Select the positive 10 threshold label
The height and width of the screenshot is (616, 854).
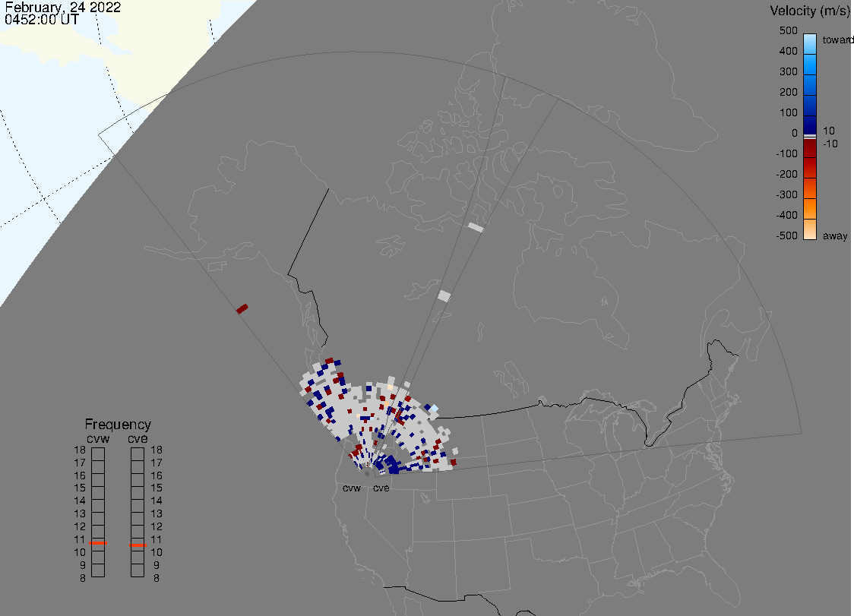click(x=829, y=131)
